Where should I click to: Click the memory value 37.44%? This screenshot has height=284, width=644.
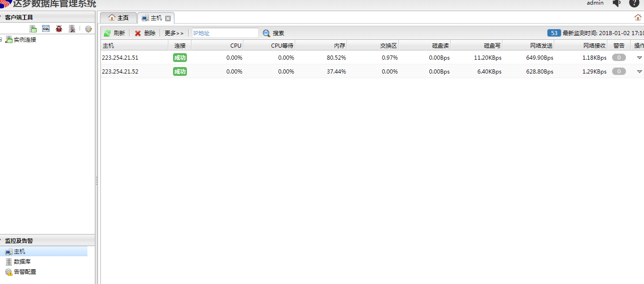click(336, 72)
